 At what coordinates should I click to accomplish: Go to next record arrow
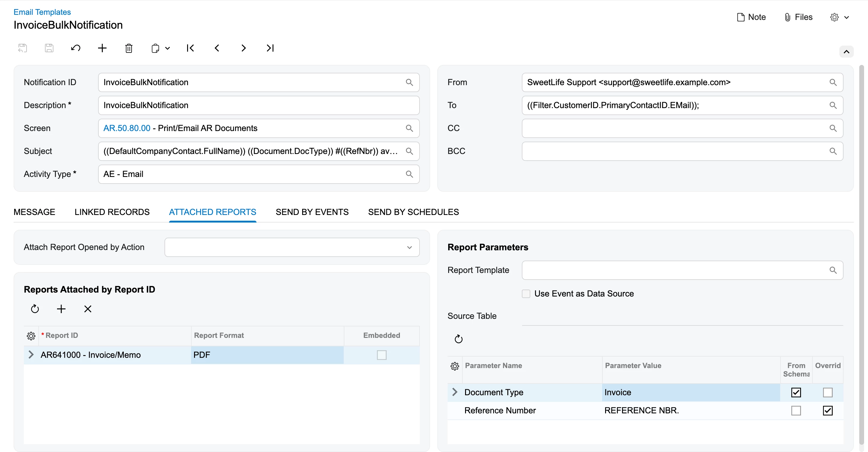(243, 48)
